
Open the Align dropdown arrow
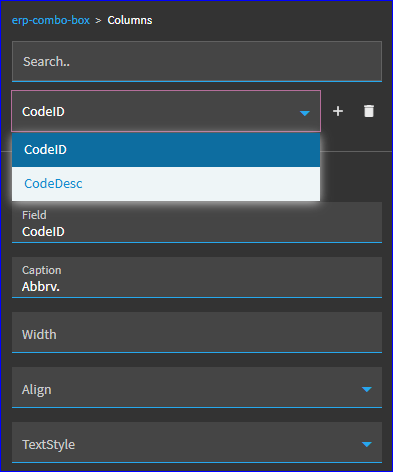click(x=367, y=389)
